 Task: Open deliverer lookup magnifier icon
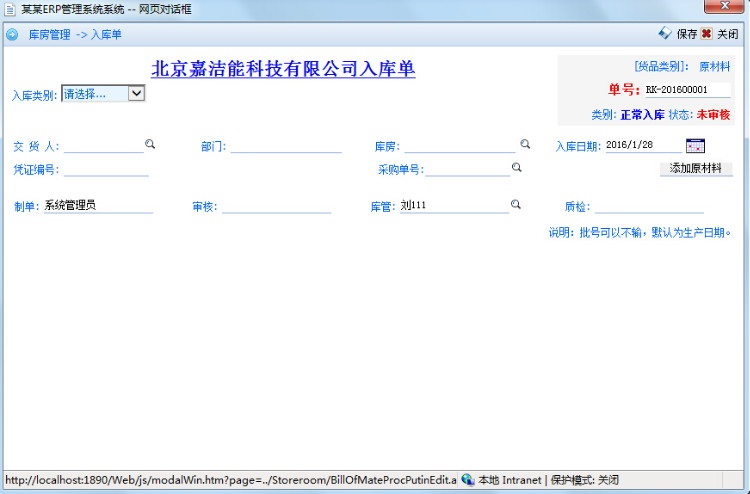(150, 144)
